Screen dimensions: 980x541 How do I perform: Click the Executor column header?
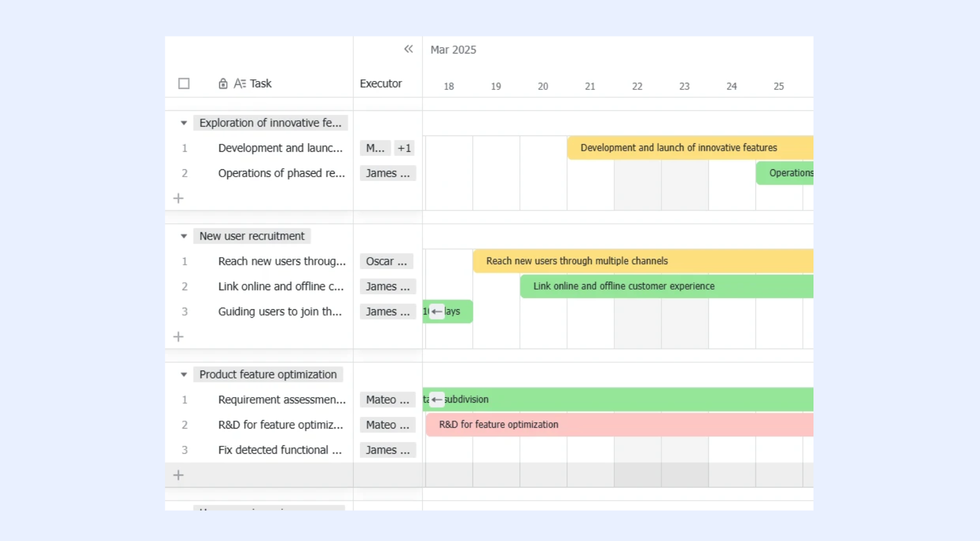381,83
